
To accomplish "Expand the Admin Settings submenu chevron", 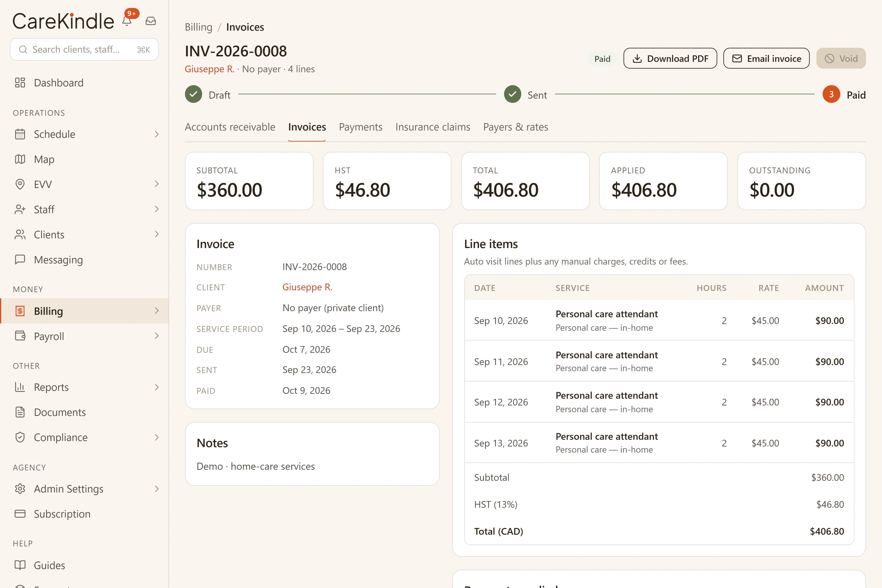I will 157,489.
